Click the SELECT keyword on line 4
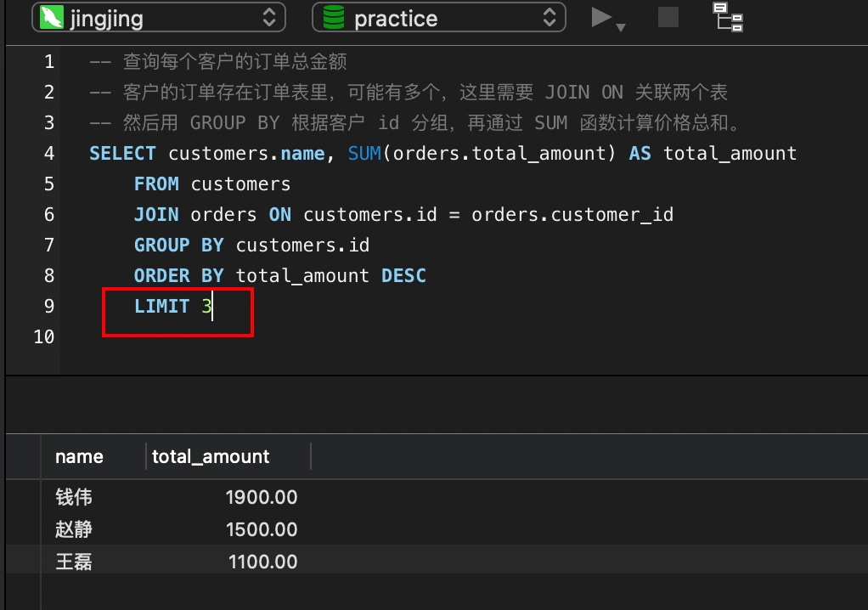Image resolution: width=868 pixels, height=610 pixels. [122, 153]
